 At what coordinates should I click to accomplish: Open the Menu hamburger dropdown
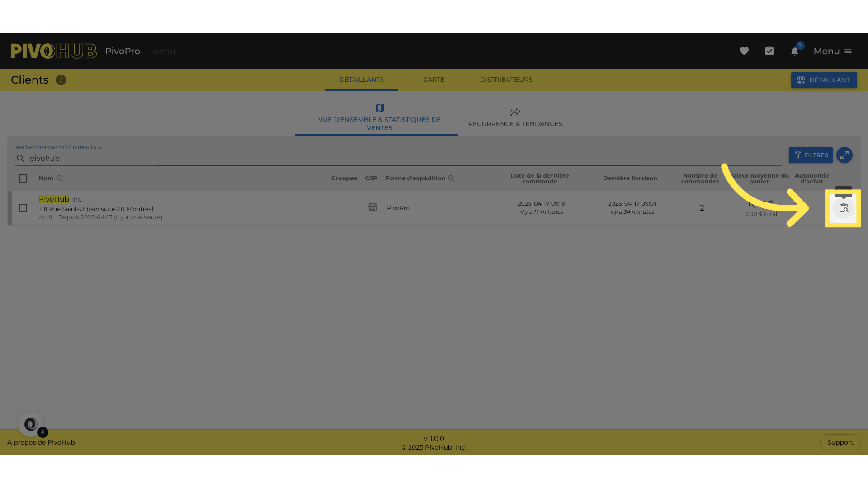832,51
